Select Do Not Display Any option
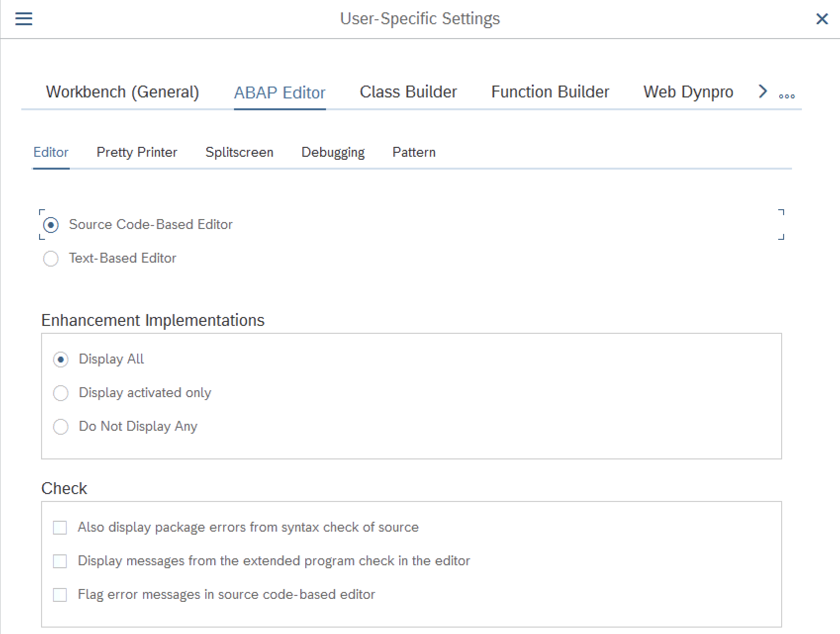840x634 pixels. coord(61,427)
